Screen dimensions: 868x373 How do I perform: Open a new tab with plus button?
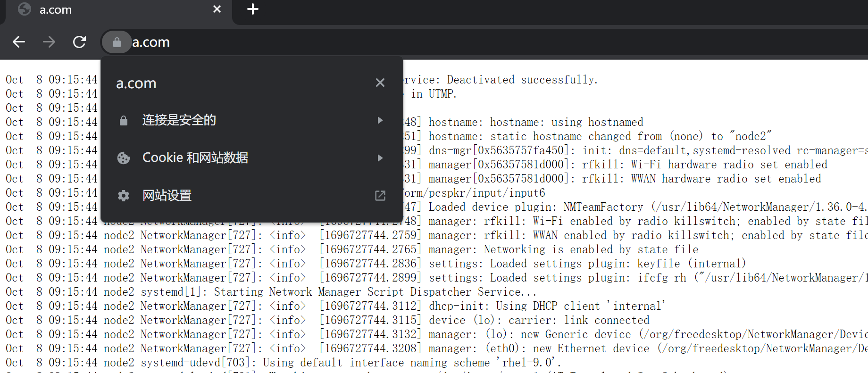253,9
